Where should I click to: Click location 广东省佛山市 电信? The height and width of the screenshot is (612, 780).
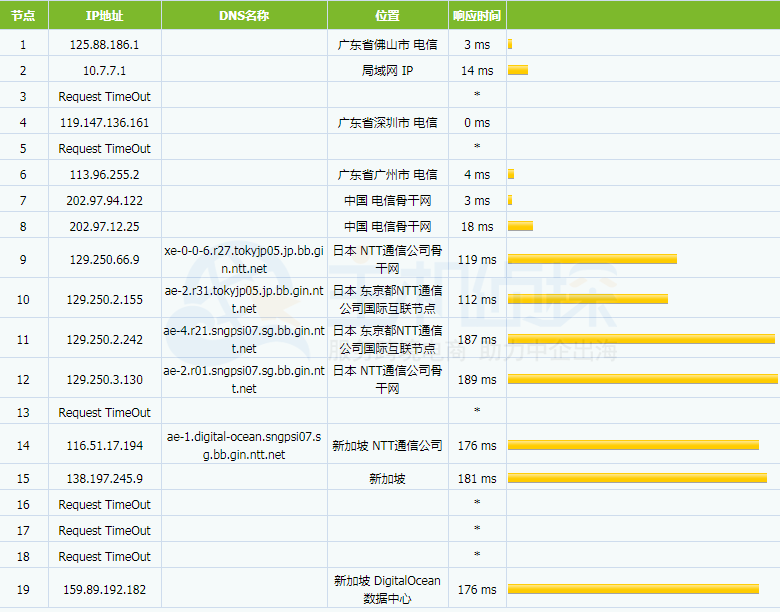click(x=387, y=45)
